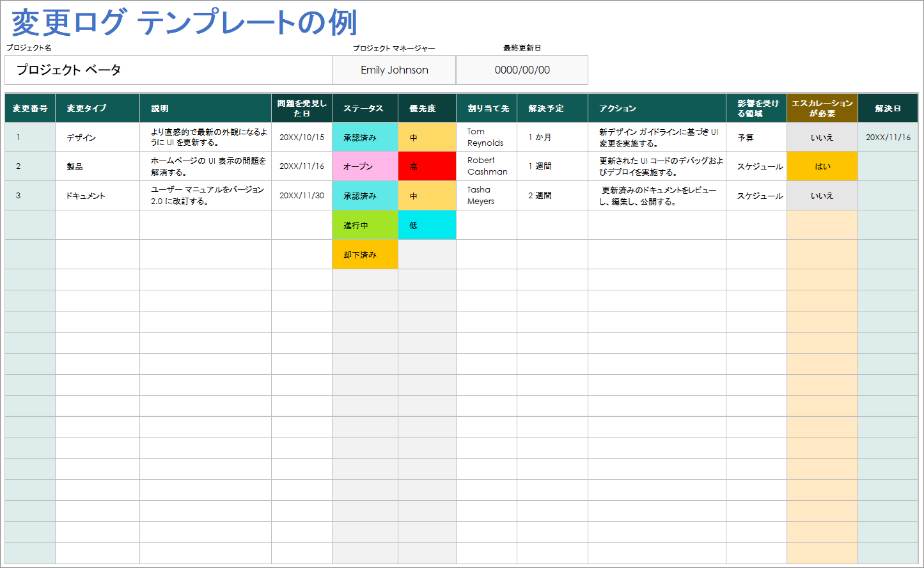Image resolution: width=924 pixels, height=568 pixels.
Task: Click assignee Robert Cashman
Action: (x=487, y=166)
